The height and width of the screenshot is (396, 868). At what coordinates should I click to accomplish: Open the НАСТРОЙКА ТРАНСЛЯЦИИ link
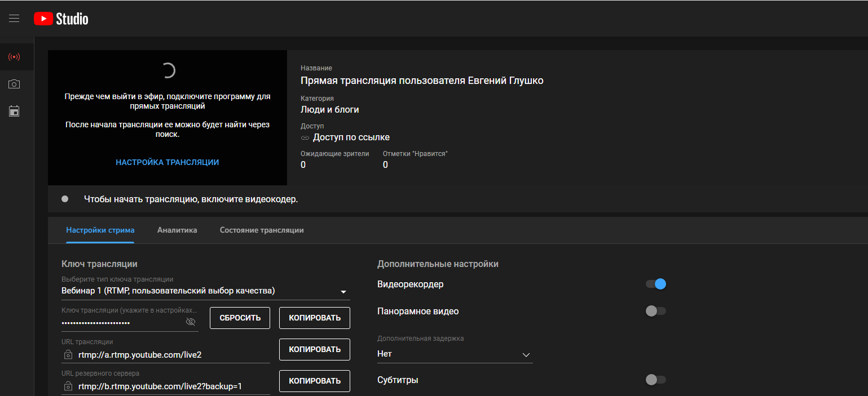(x=168, y=162)
